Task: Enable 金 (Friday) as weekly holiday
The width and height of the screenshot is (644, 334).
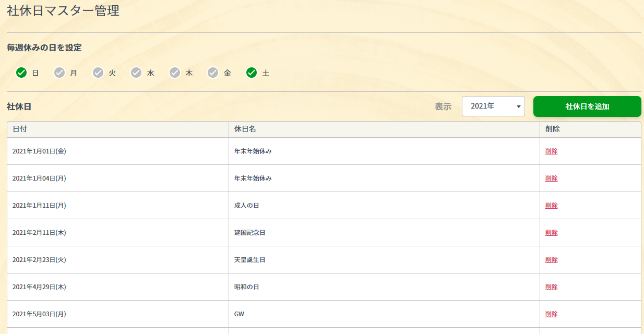Action: (213, 73)
